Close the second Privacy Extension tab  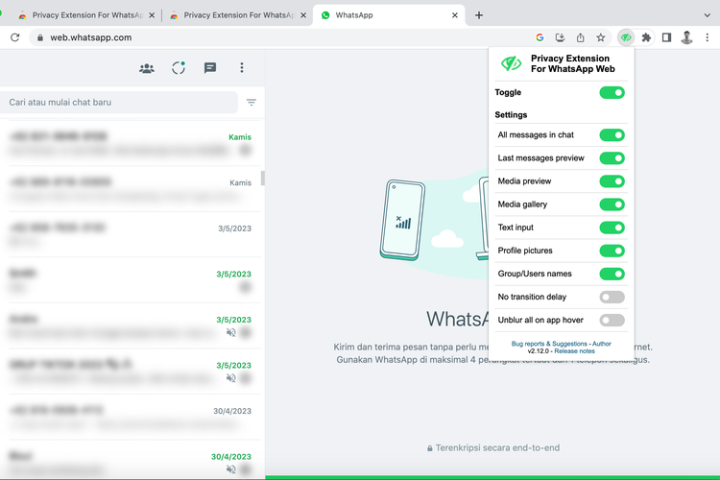(303, 15)
